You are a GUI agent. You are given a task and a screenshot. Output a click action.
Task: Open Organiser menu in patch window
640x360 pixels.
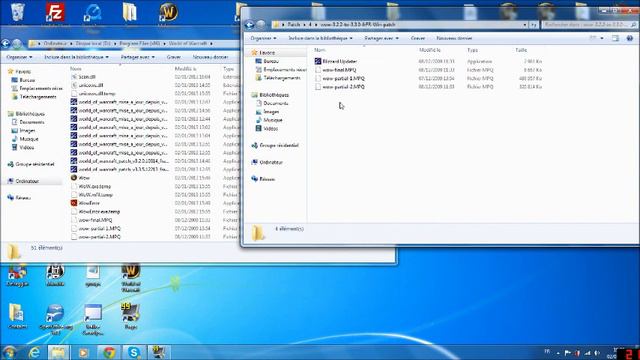[x=263, y=38]
